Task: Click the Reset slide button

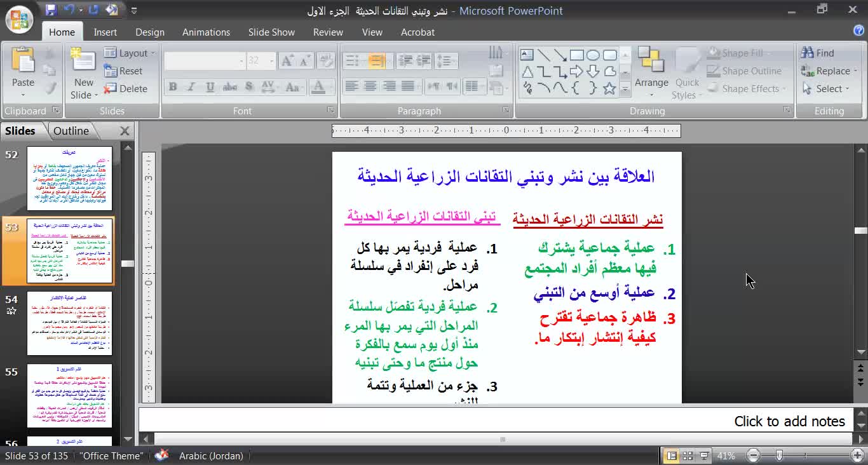Action: coord(124,71)
